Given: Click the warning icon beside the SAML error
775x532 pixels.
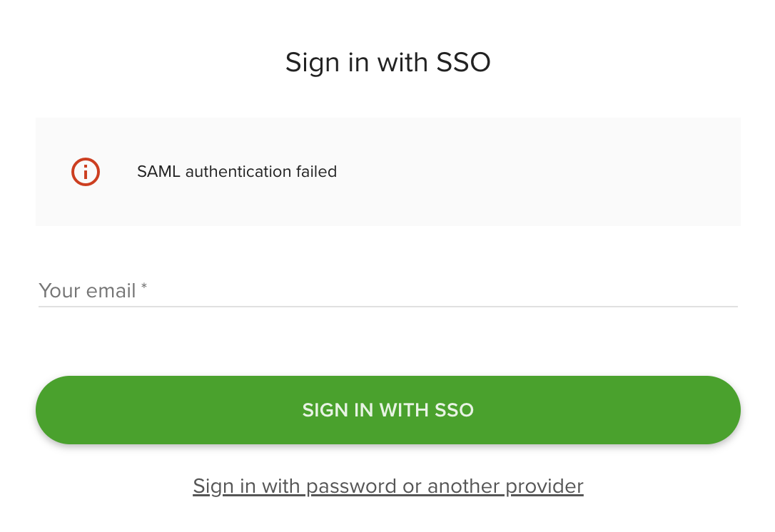Looking at the screenshot, I should pos(86,172).
